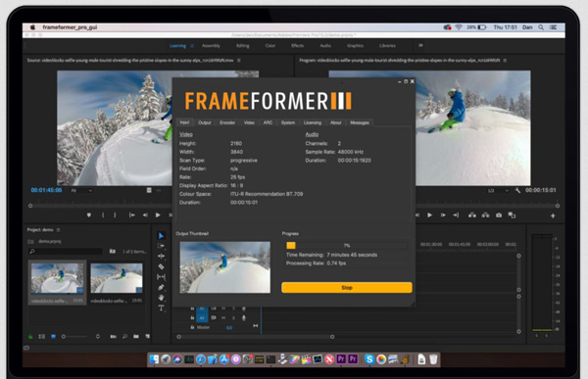Select the Ripple Edit tool

click(161, 256)
